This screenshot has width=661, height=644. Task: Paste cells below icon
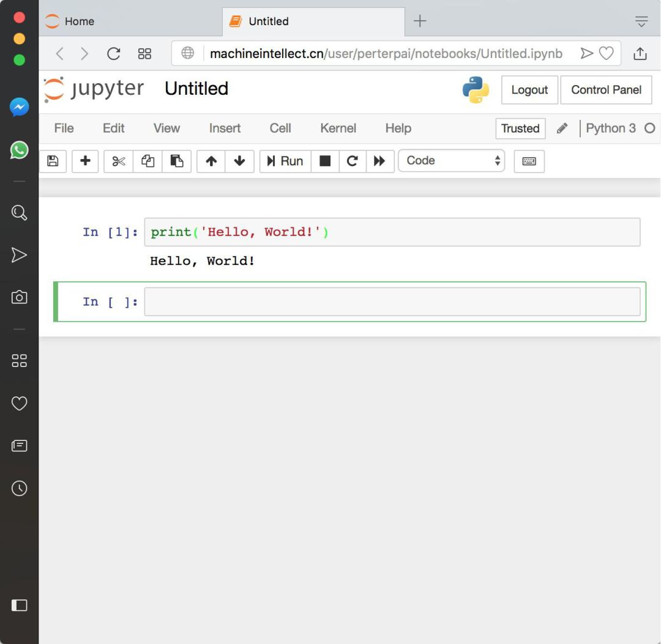(x=177, y=161)
